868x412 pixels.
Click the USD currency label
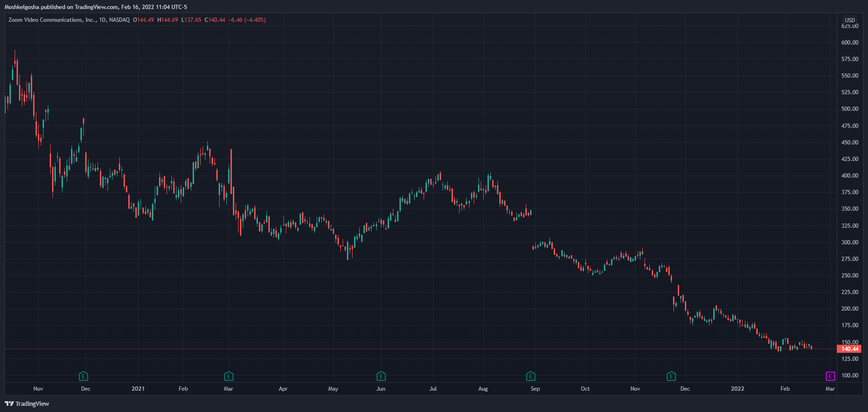click(850, 20)
